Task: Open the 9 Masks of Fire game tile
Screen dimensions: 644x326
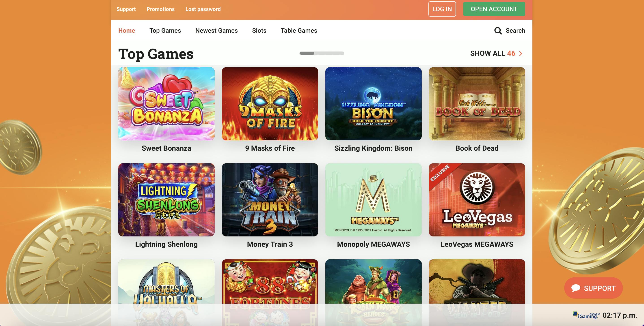Action: [270, 104]
